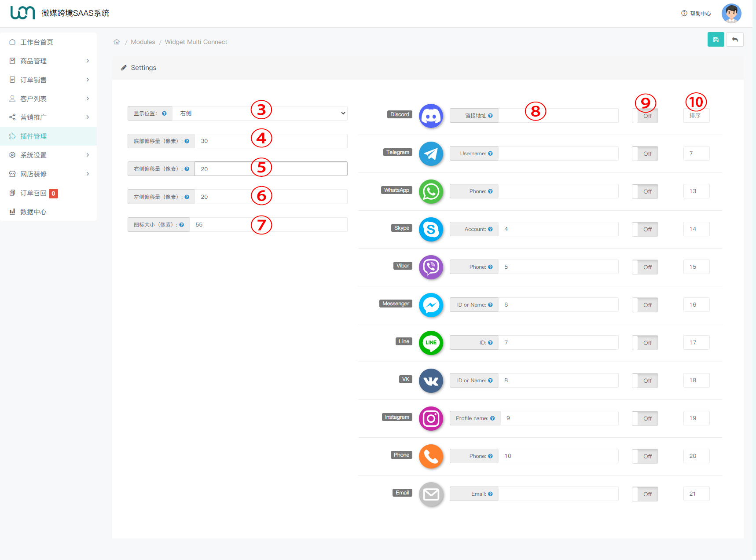Image resolution: width=756 pixels, height=560 pixels.
Task: Click the help icon next to 右侧偏移量
Action: [x=187, y=169]
